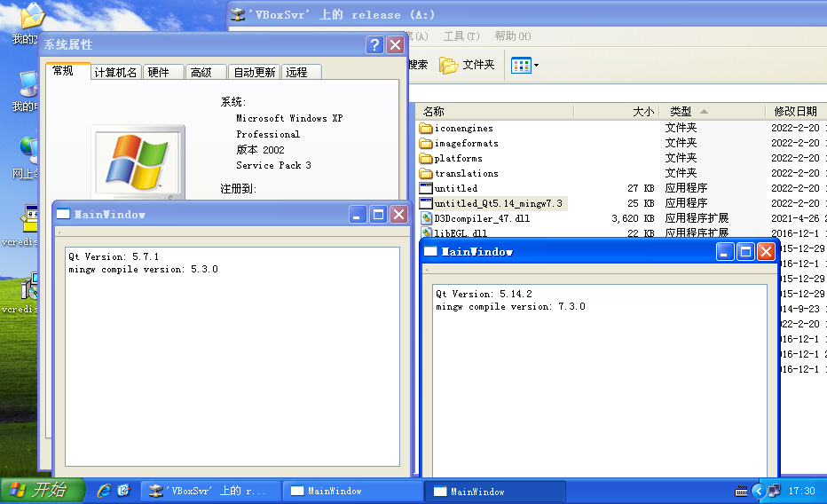Click the Windows XP logo image
Image resolution: width=827 pixels, height=504 pixels.
coord(138,161)
